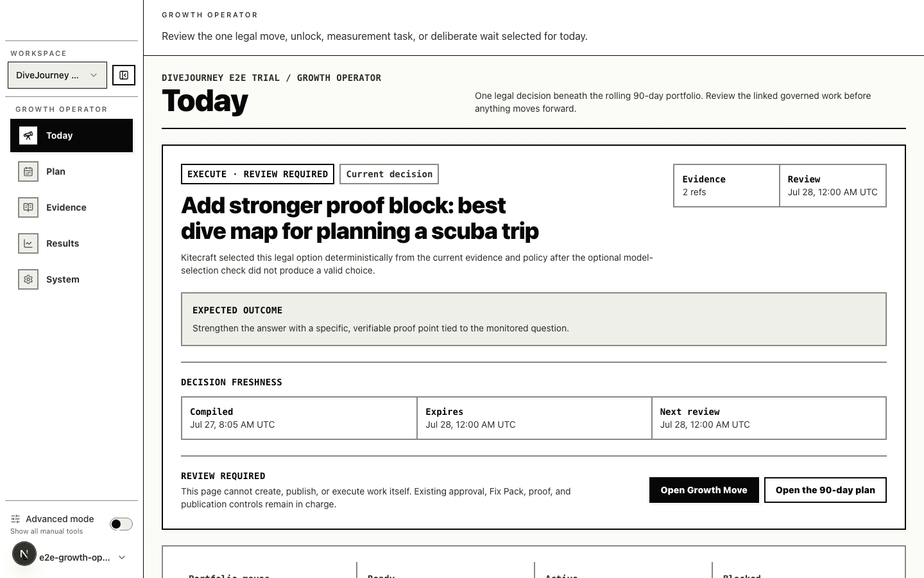Click the Evidence 2 refs card
Image resolution: width=924 pixels, height=578 pixels.
(726, 186)
